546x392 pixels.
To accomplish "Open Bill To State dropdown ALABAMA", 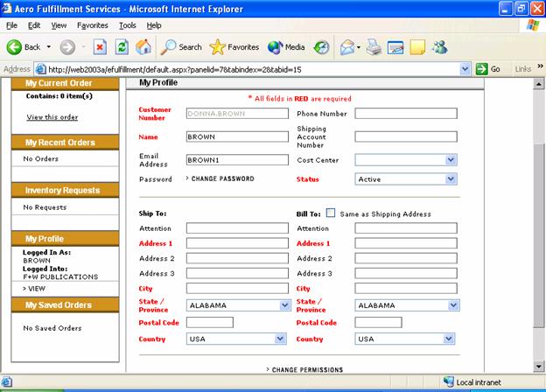I will click(407, 305).
